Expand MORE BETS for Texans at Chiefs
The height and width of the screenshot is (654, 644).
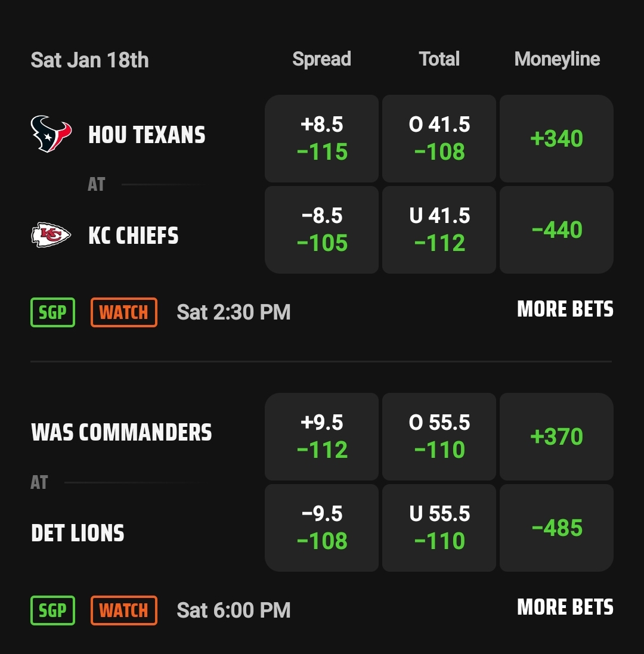(565, 309)
